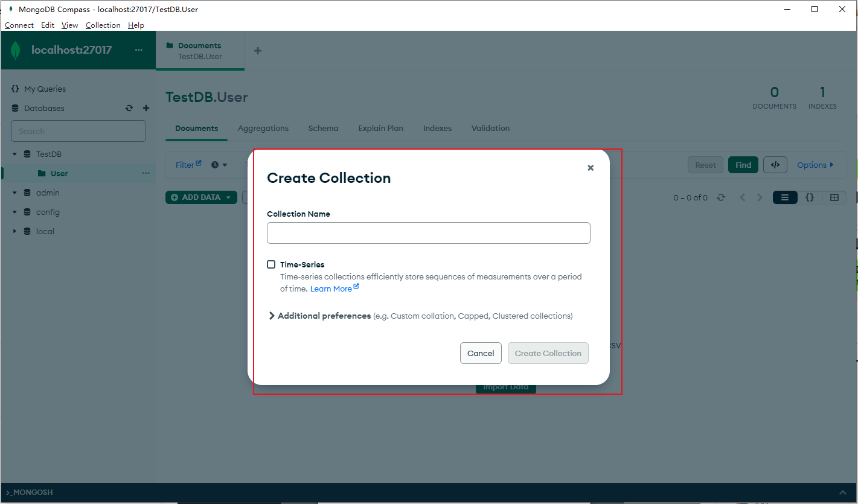Click the local database icon
Screen dimensions: 858x504
[x=27, y=232]
